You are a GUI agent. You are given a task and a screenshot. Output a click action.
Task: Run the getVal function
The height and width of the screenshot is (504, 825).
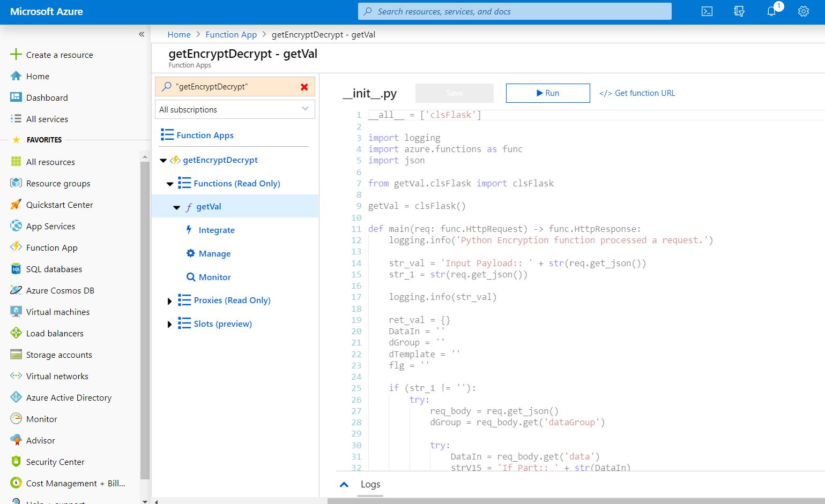point(548,93)
